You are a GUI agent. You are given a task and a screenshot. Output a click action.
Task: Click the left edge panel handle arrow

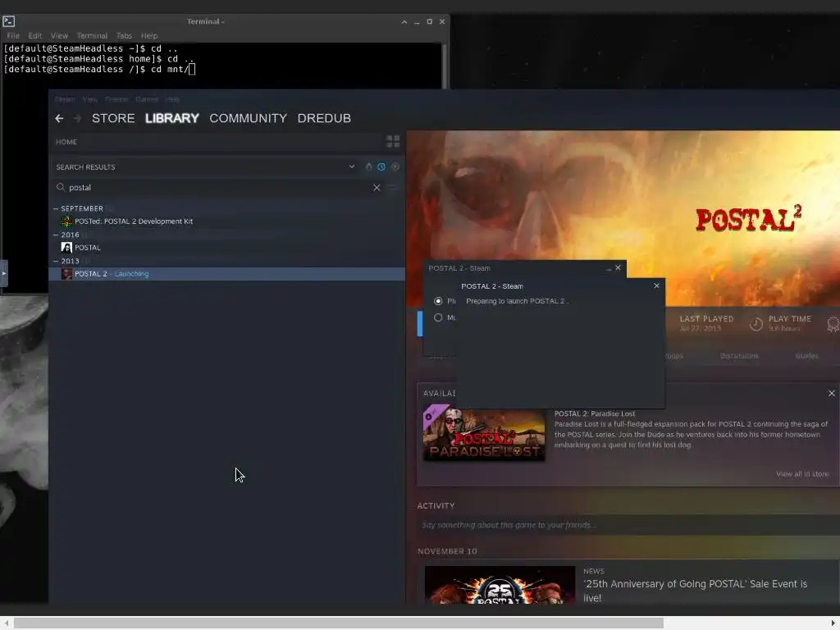coord(4,273)
